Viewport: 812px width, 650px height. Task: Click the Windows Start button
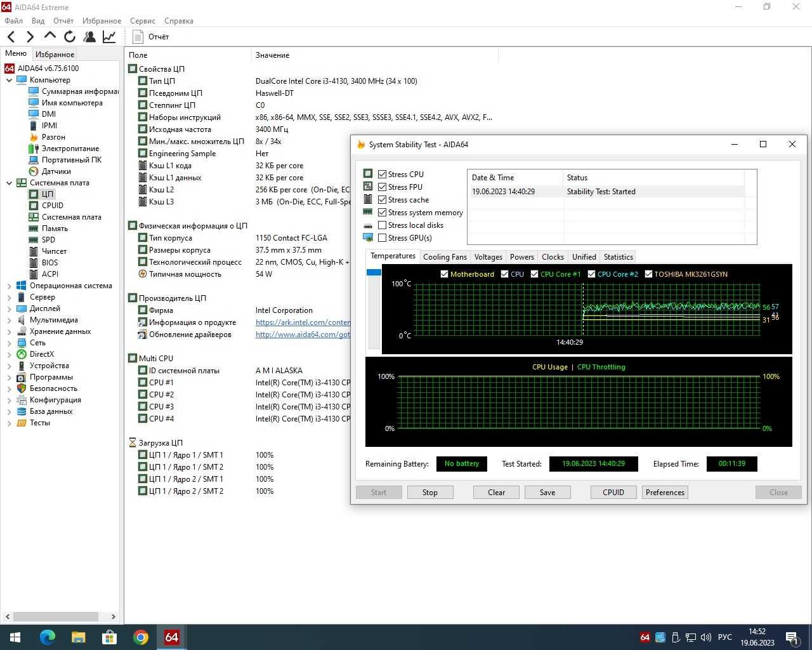[x=15, y=637]
